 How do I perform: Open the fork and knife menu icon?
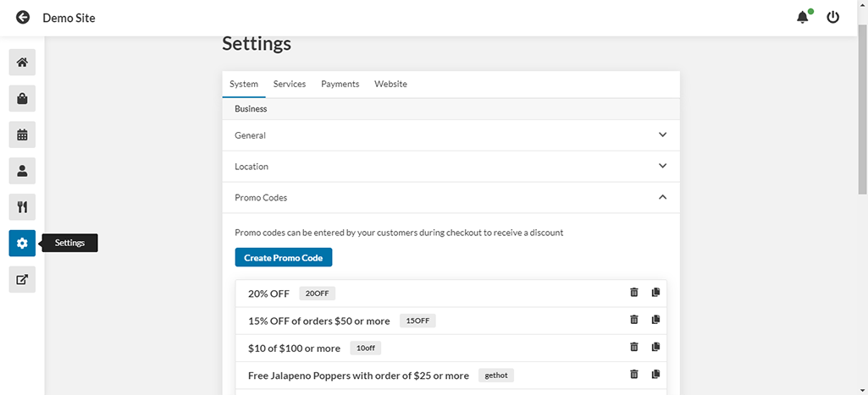click(22, 207)
